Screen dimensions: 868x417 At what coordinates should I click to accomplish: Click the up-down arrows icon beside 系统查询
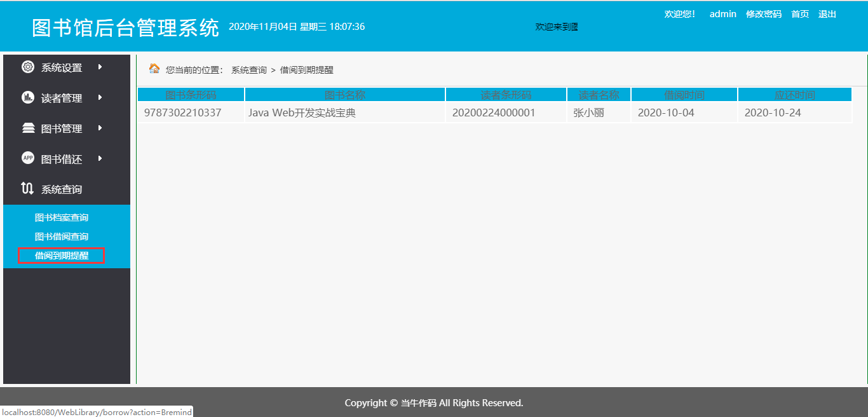pos(27,188)
